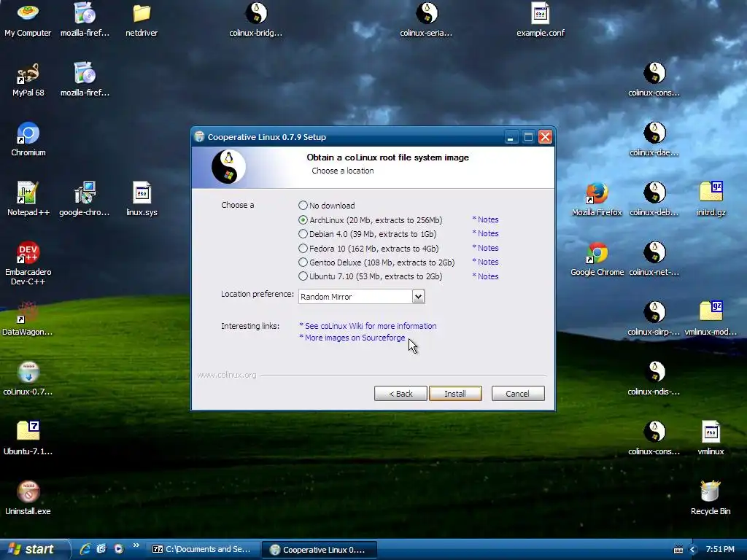This screenshot has height=560, width=747.
Task: Select the vmlinux-mod... archive icon
Action: [x=711, y=319]
